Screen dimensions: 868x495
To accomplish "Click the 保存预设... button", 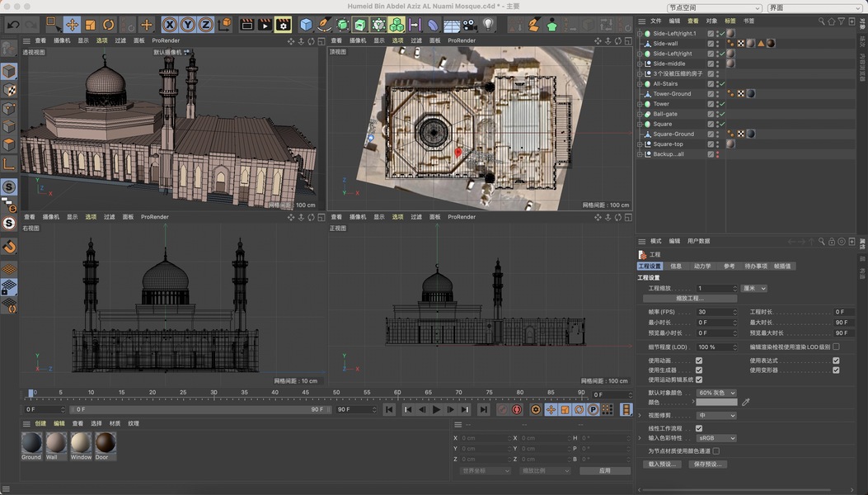I will (x=707, y=464).
